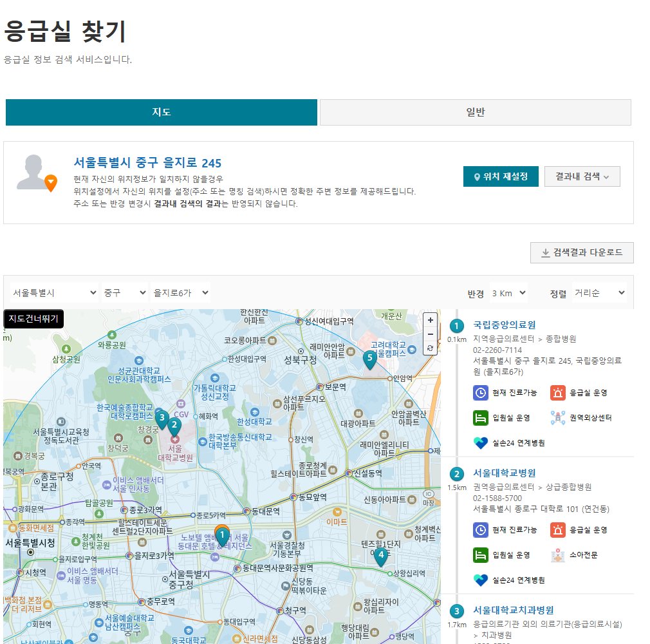
Task: Click 국립중앙의료원 현재 진료가능 clock icon
Action: pos(481,393)
